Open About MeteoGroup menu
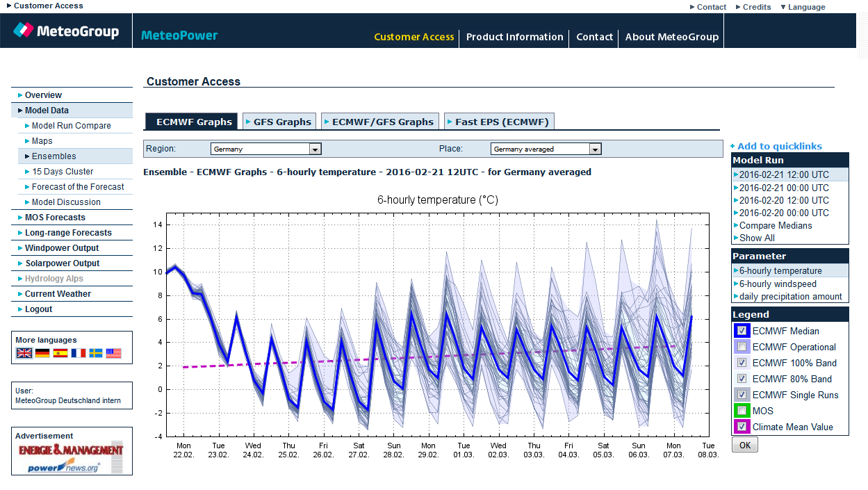868x490 pixels. coord(672,37)
